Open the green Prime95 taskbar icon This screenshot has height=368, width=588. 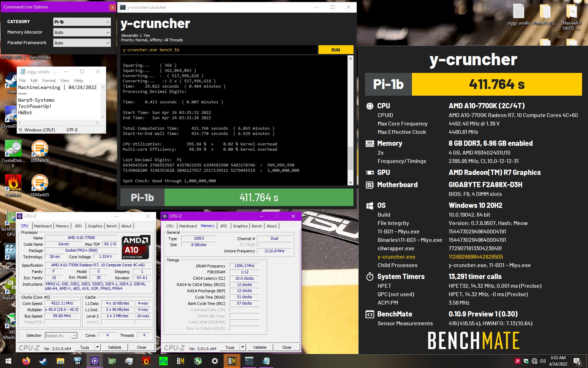point(163,361)
